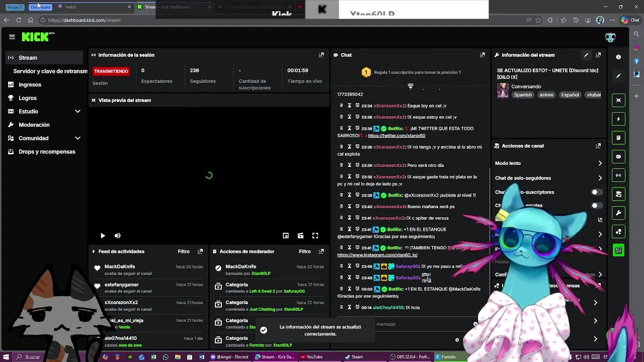644x362 pixels.
Task: Play the stream preview
Action: (x=103, y=236)
